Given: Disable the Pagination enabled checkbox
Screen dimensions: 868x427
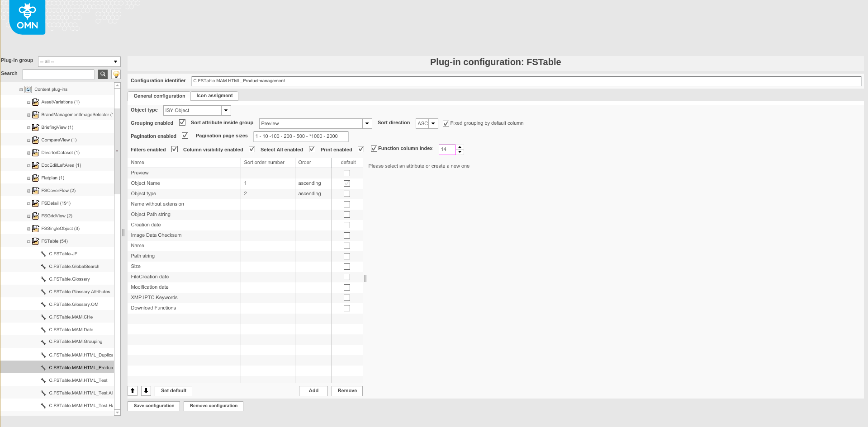Looking at the screenshot, I should coord(185,135).
